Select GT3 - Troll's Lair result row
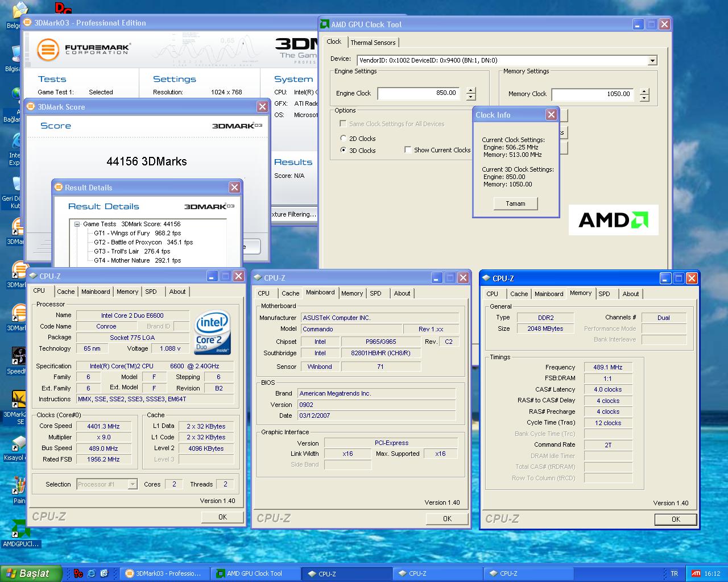The height and width of the screenshot is (582, 728). point(132,251)
